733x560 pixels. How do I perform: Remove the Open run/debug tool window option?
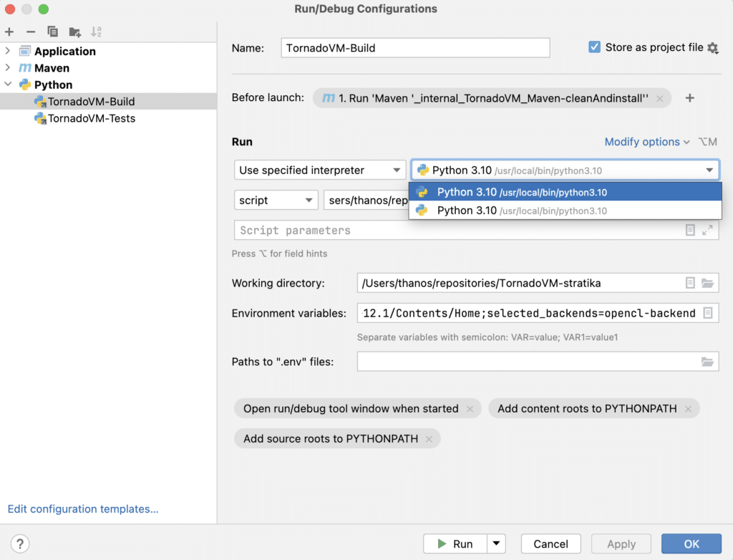coord(470,409)
